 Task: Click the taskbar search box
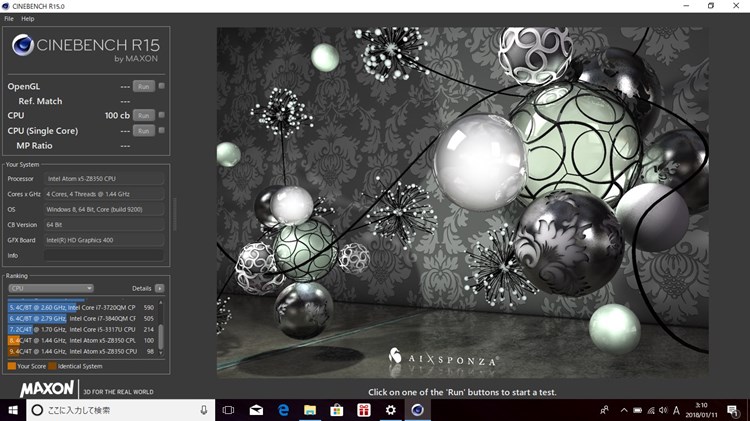tap(121, 410)
